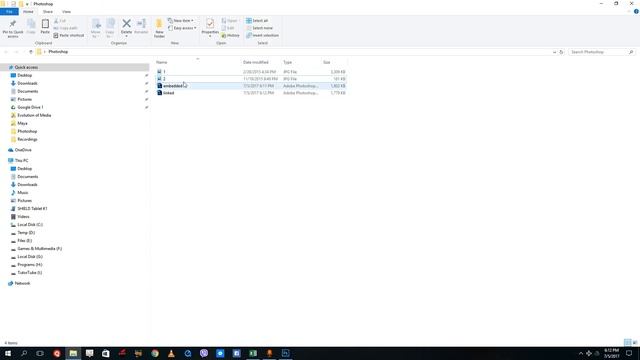Expand the Properties dropdown arrow
The height and width of the screenshot is (360, 640).
coord(210,36)
